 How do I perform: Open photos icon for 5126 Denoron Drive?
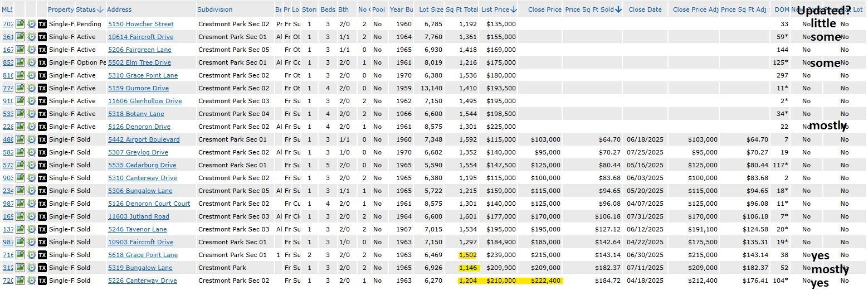(20, 127)
